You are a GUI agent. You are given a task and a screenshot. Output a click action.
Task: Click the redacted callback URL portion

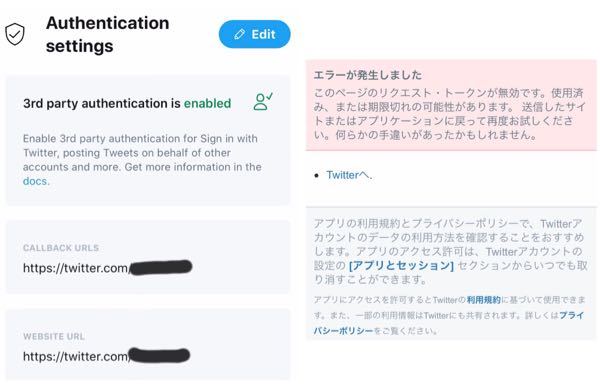160,267
